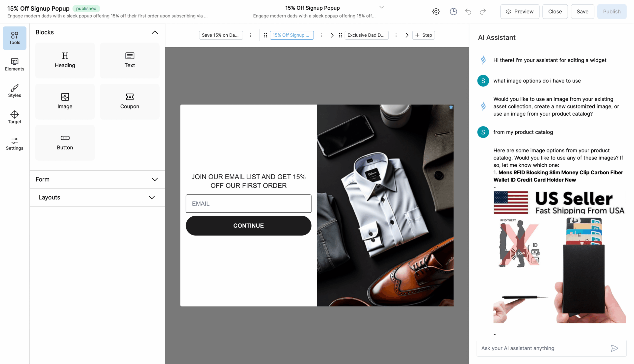The width and height of the screenshot is (634, 364).
Task: Click the redo arrow icon
Action: coord(483,11)
